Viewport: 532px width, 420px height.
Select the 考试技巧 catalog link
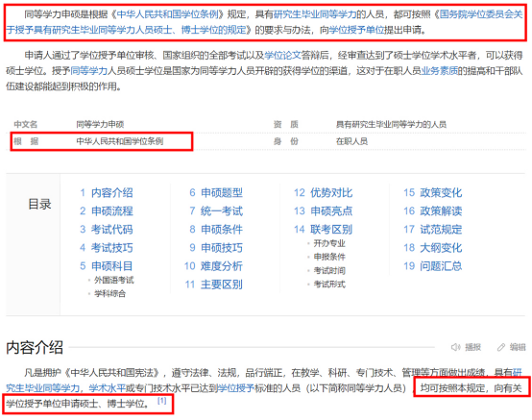(112, 248)
